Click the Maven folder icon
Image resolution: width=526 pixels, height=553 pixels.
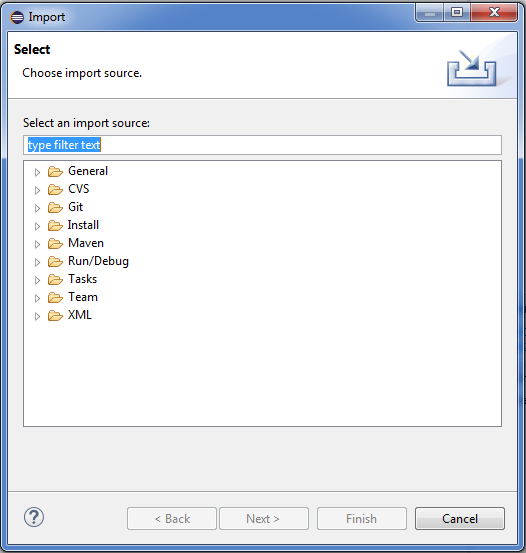click(55, 243)
